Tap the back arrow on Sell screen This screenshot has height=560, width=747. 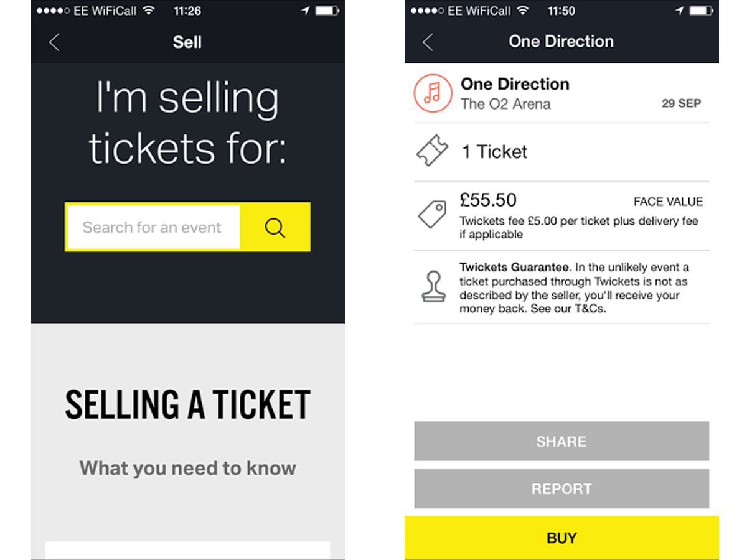54,42
